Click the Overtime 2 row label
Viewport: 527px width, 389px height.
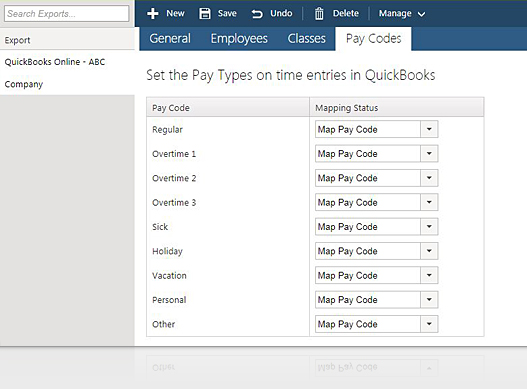174,178
